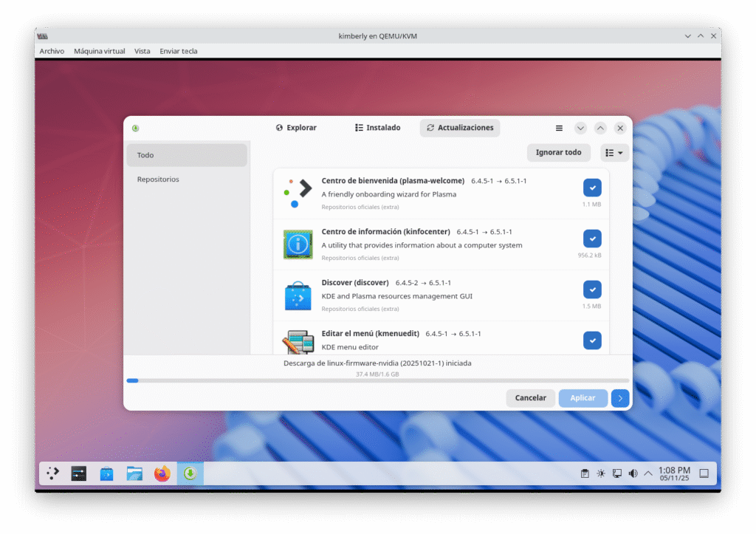Click the volume icon in system tray
Screen dimensions: 756x534
click(633, 473)
